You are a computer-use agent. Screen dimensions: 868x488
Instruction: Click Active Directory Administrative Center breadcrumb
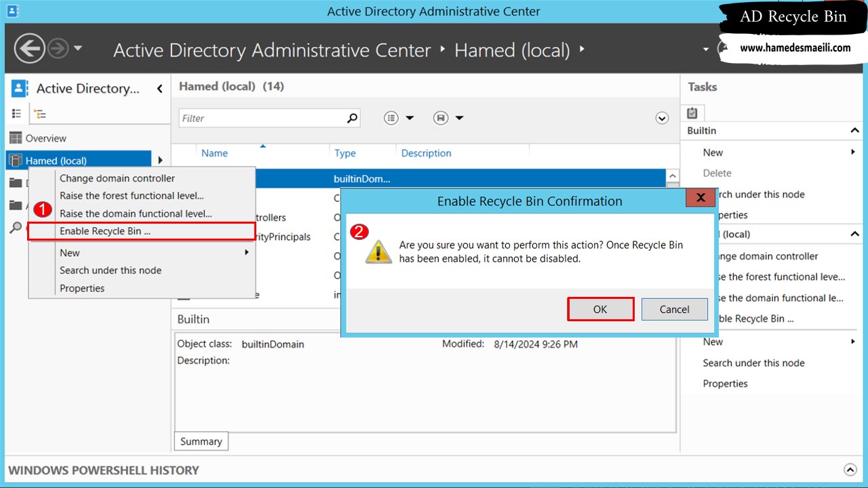[x=272, y=50]
